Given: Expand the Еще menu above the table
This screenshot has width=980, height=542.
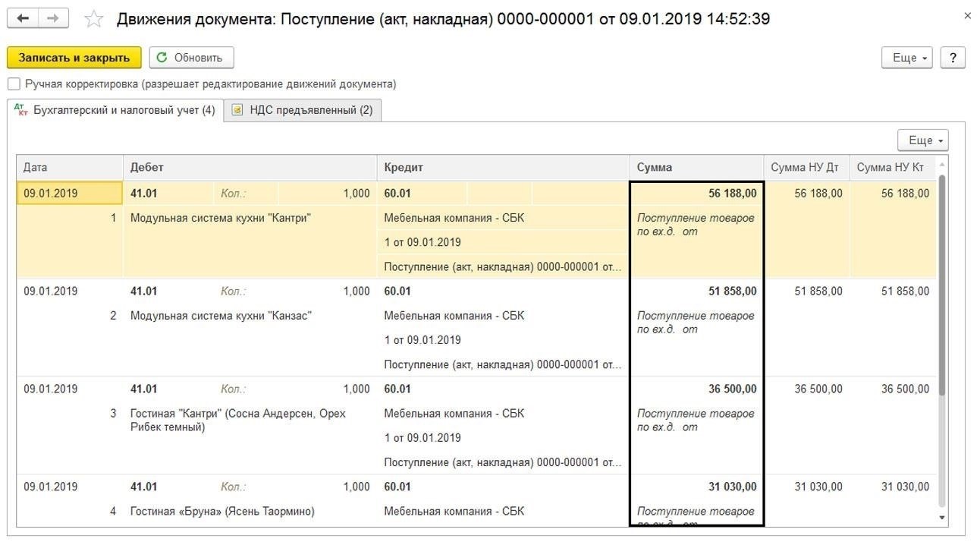Looking at the screenshot, I should pos(922,140).
